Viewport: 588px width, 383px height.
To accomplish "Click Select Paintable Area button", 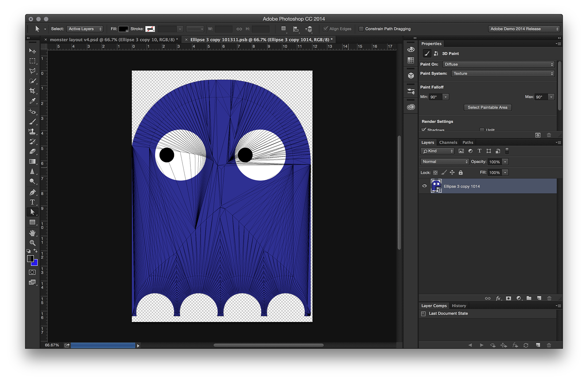I will click(x=488, y=107).
